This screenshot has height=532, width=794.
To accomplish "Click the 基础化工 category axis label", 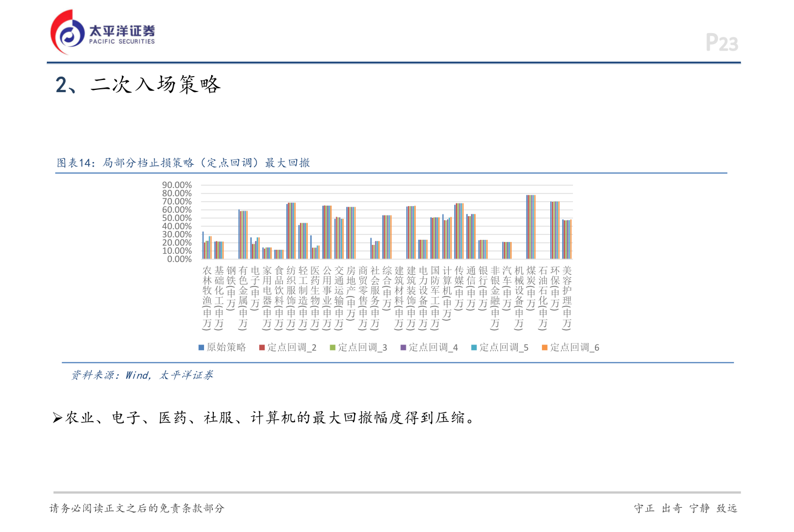I will coord(219,298).
